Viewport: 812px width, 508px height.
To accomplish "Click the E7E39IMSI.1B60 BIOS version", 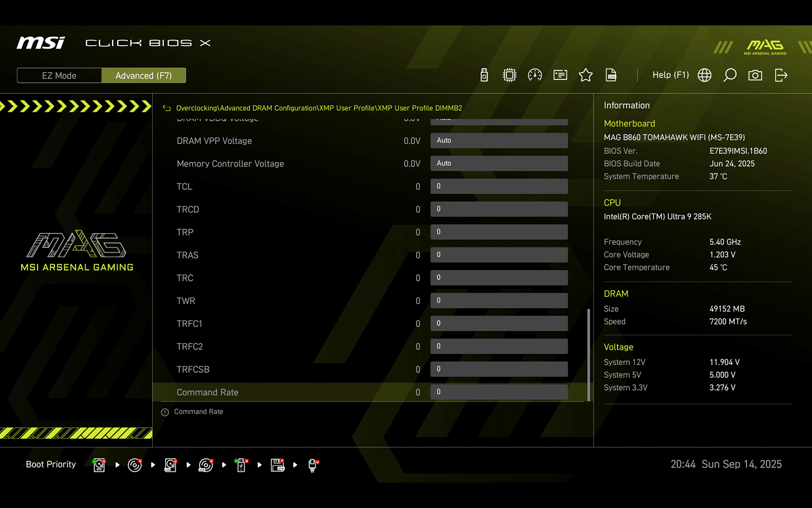I will point(738,151).
